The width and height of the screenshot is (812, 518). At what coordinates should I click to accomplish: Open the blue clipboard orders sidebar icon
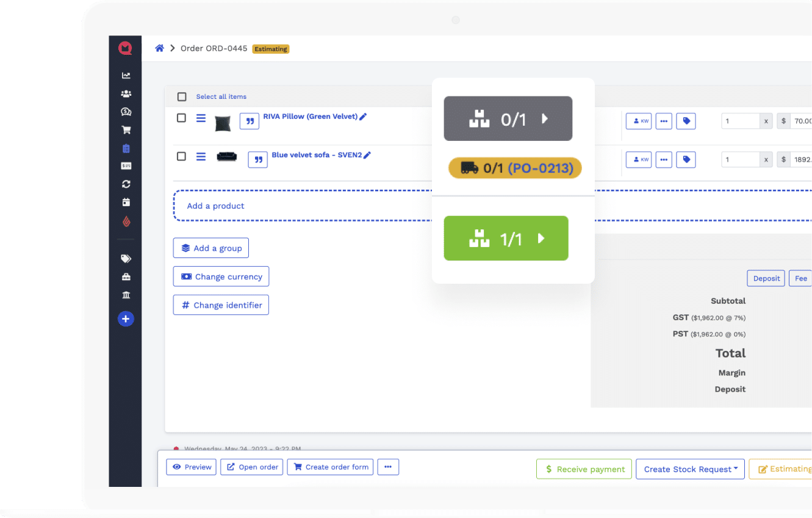[126, 148]
